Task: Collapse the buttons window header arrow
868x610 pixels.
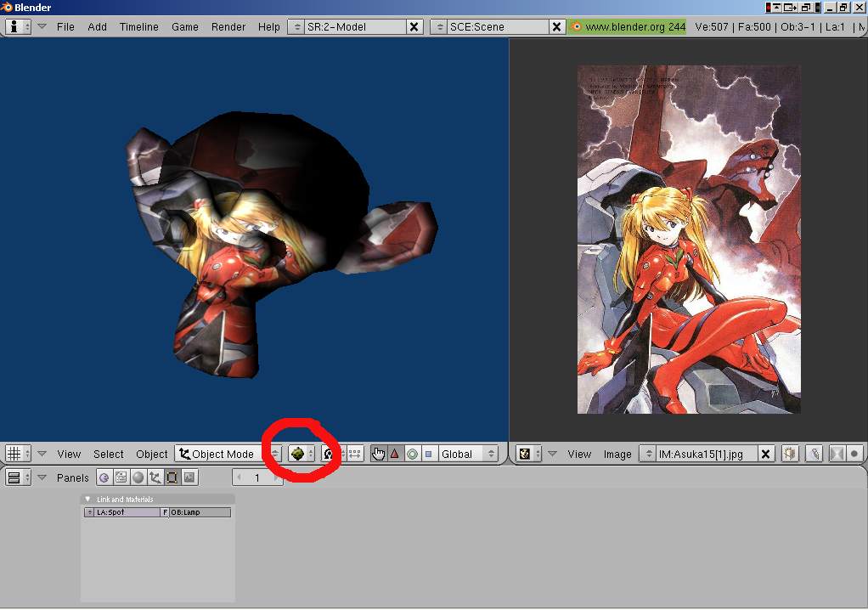Action: pos(42,477)
